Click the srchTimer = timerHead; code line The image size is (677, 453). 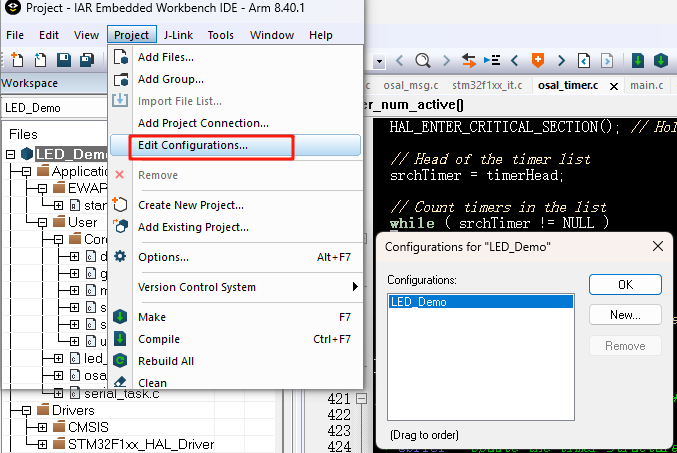(x=476, y=175)
